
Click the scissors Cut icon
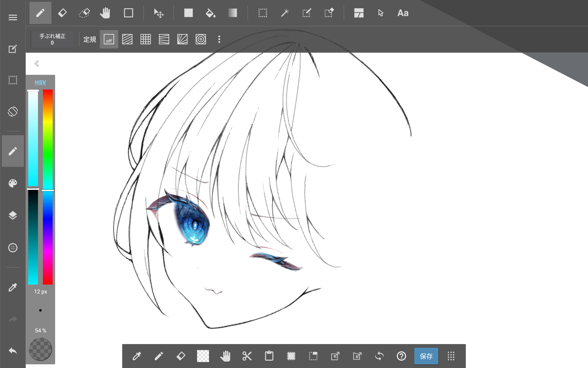pyautogui.click(x=247, y=356)
